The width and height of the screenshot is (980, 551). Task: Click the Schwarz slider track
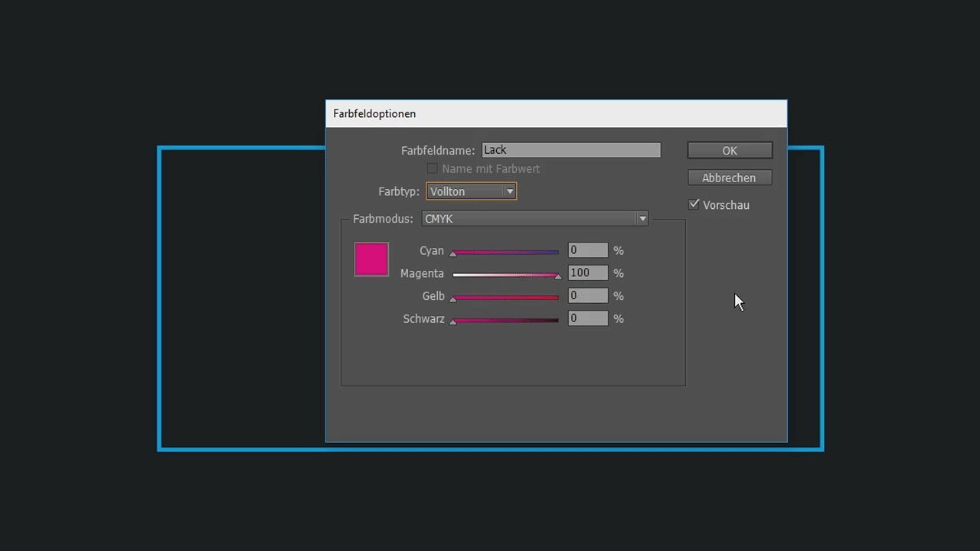pos(505,320)
